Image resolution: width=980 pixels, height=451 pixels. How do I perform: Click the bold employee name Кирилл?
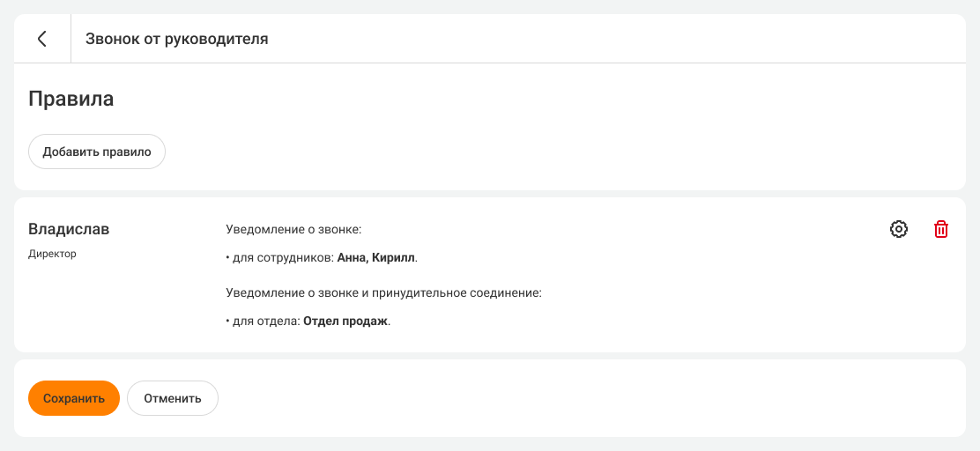pyautogui.click(x=393, y=258)
